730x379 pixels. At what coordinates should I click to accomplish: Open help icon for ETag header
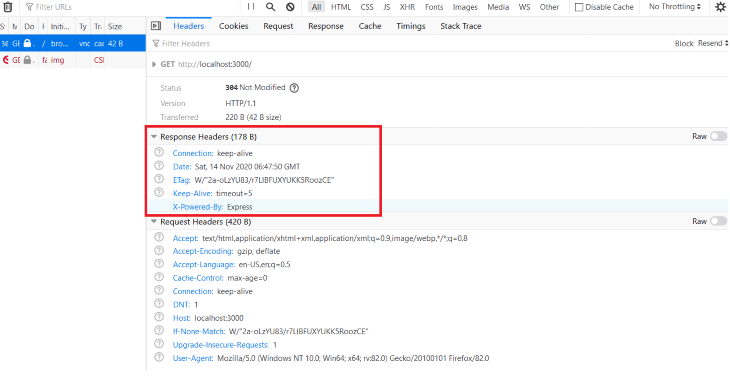(x=159, y=179)
